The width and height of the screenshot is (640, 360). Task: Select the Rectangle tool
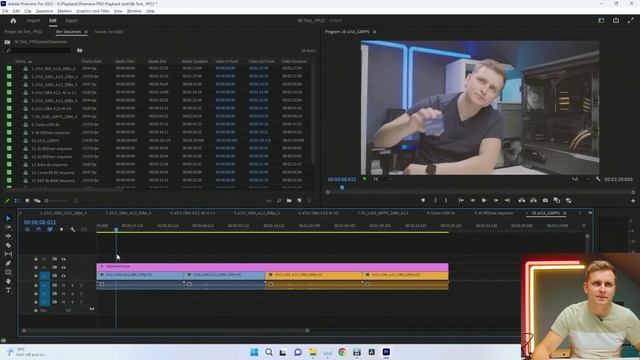(x=8, y=272)
